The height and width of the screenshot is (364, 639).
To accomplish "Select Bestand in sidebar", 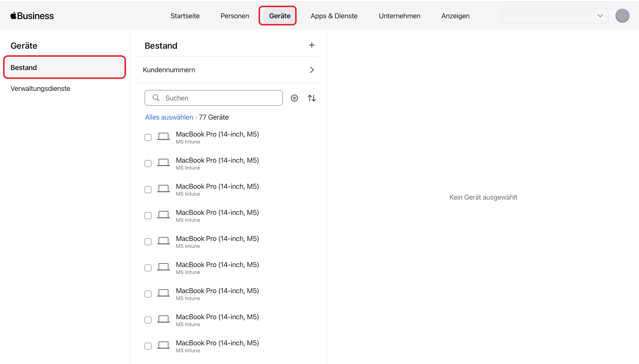I will coord(65,67).
